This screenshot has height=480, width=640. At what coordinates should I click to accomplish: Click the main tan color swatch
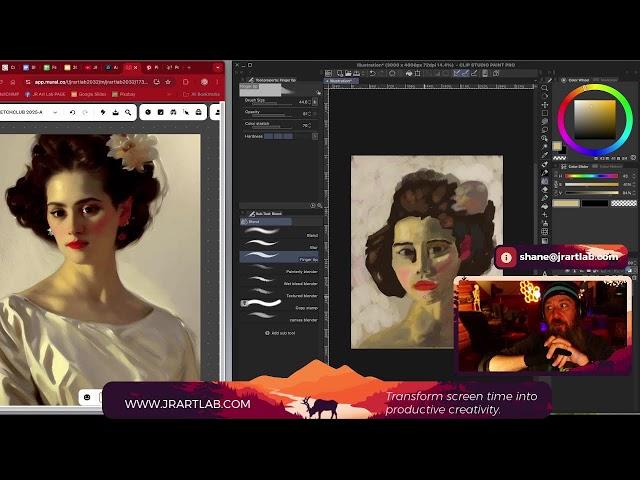point(566,203)
